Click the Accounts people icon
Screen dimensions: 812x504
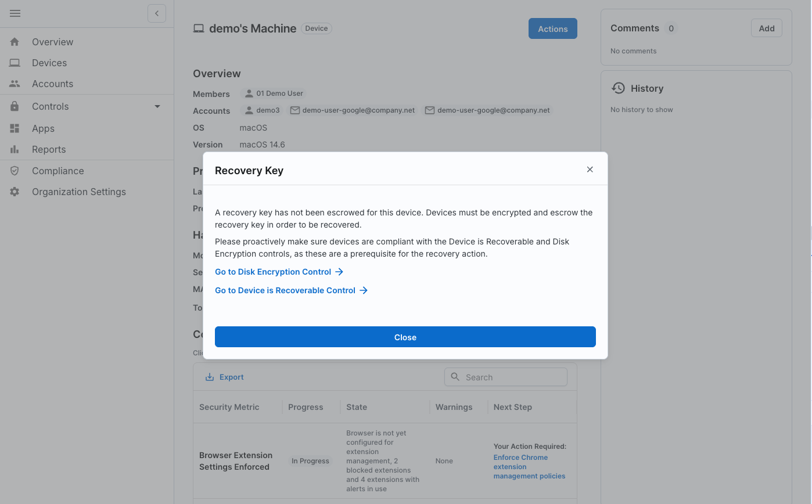point(15,84)
